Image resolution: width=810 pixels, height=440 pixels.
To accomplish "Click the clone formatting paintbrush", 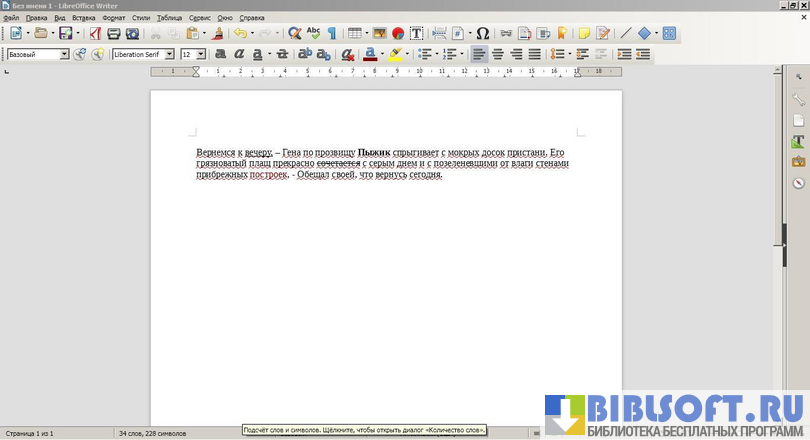I will [217, 34].
